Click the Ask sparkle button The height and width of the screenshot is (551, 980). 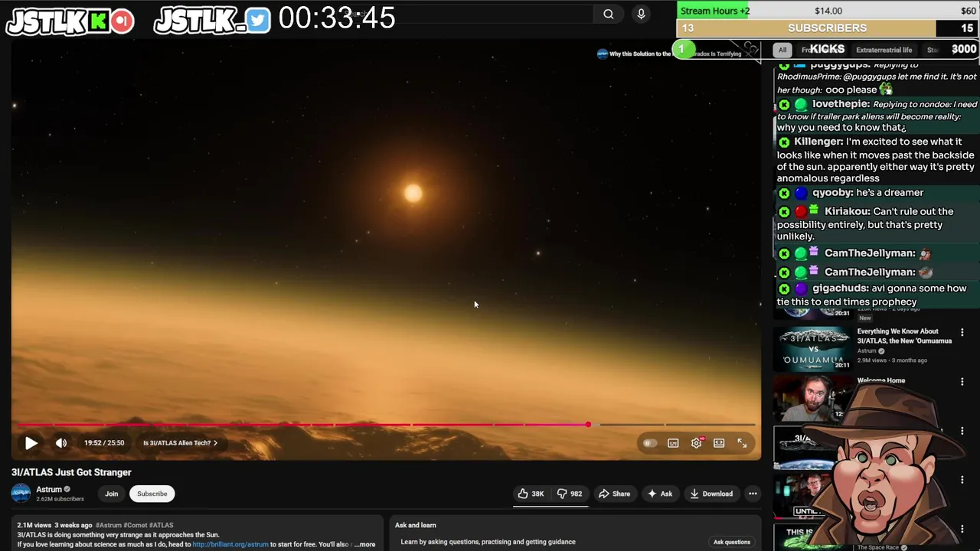pyautogui.click(x=660, y=494)
